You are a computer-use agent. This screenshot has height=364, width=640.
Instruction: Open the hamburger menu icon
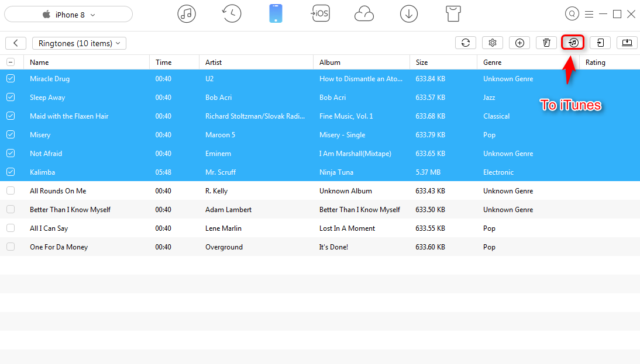coord(589,14)
